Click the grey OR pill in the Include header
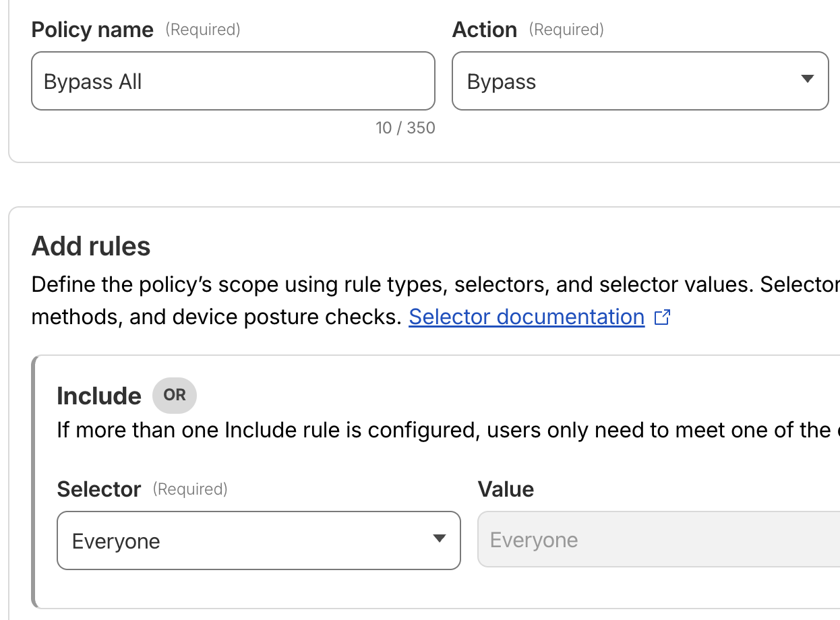The height and width of the screenshot is (620, 840). tap(174, 396)
